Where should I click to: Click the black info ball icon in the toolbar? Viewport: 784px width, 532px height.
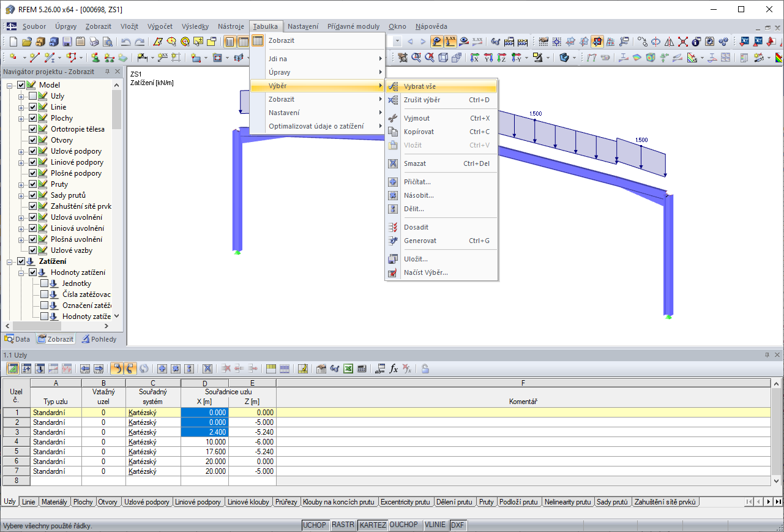696,42
